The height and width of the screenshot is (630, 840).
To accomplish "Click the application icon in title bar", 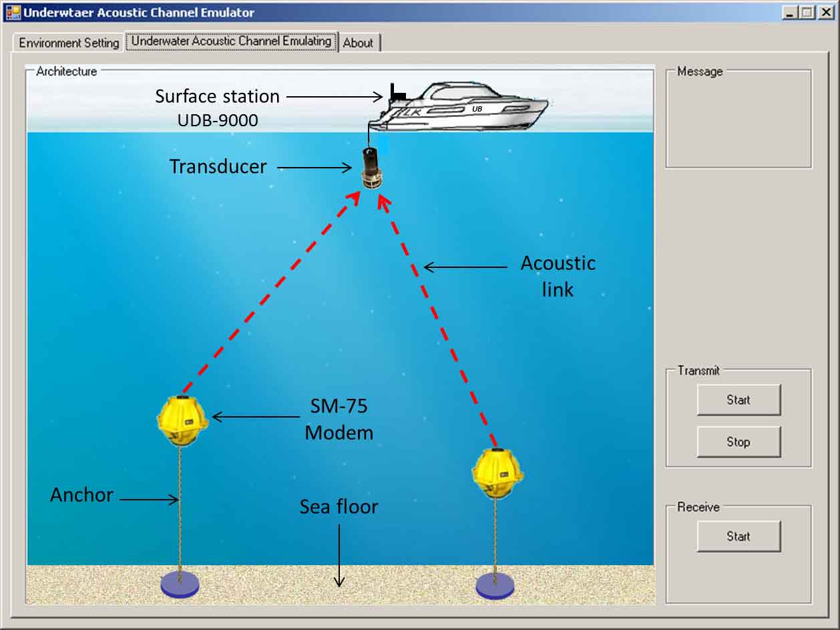I will [x=13, y=12].
